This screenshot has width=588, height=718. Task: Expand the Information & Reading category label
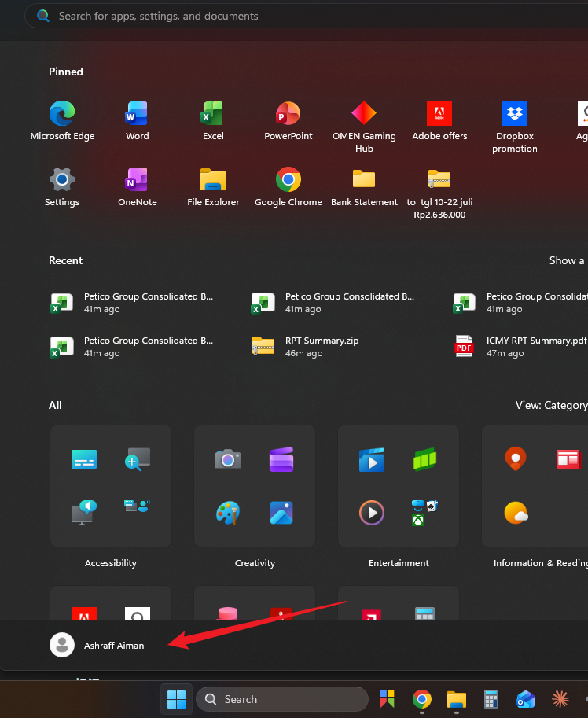tap(540, 563)
